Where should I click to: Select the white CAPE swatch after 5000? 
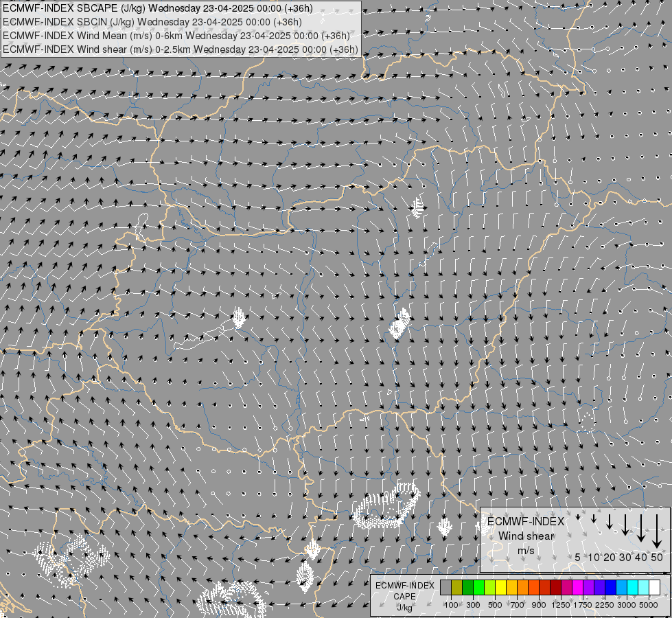click(655, 587)
